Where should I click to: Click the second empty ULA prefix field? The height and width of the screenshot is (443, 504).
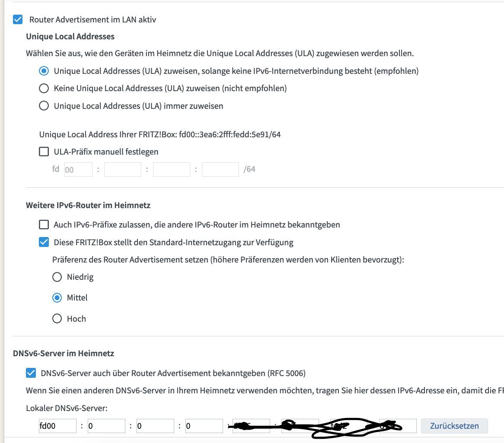pos(122,170)
